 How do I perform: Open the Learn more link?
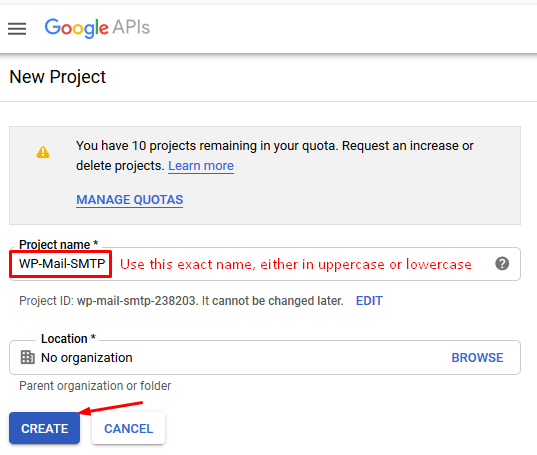[x=201, y=166]
